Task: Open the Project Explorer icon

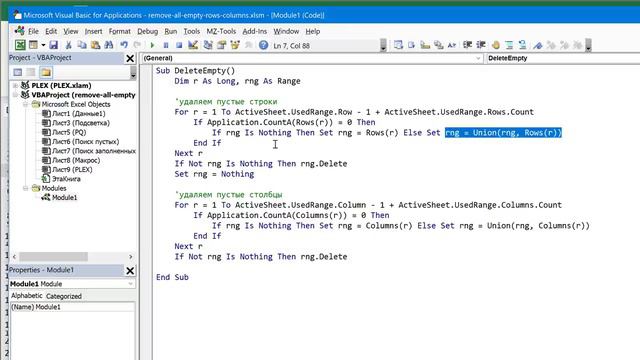Action: click(208, 45)
